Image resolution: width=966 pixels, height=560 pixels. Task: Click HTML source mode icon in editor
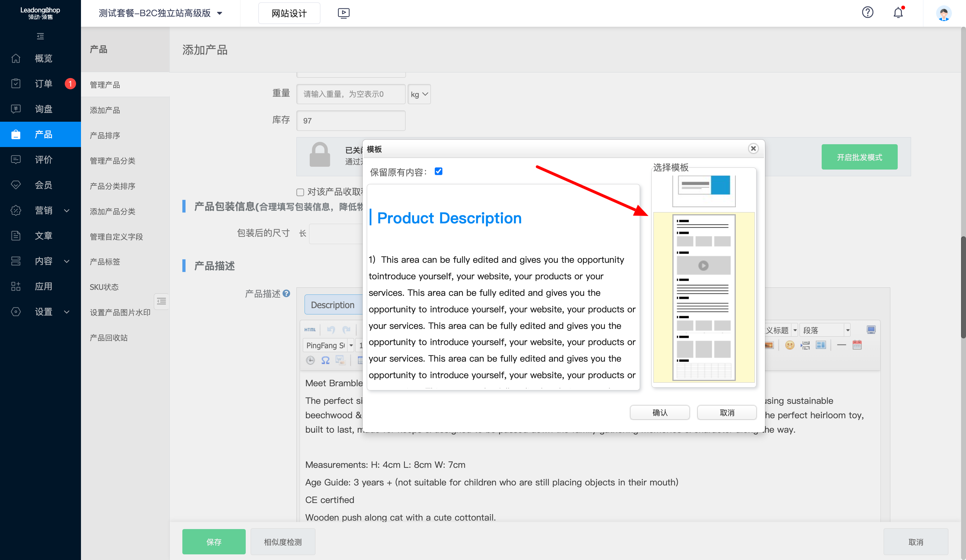(x=310, y=329)
